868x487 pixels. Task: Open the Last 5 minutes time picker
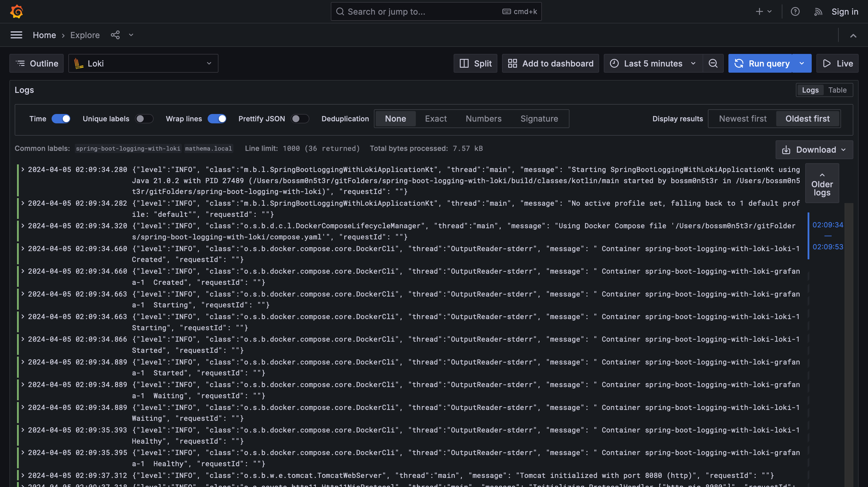[653, 63]
